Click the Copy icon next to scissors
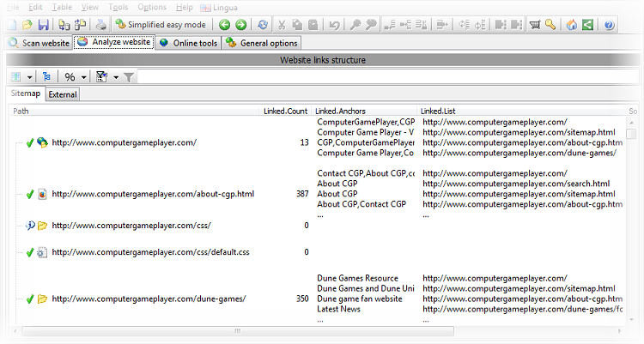The height and width of the screenshot is (344, 644). pyautogui.click(x=297, y=25)
